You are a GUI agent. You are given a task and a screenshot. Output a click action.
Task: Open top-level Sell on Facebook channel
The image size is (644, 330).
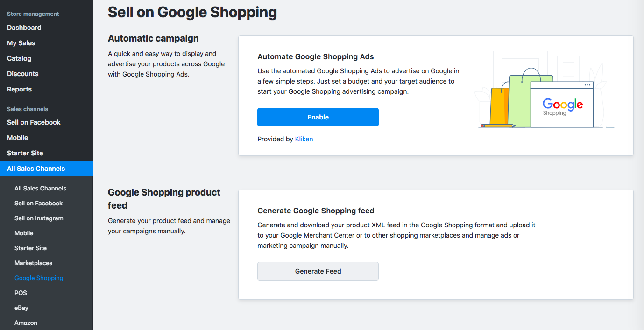coord(34,122)
